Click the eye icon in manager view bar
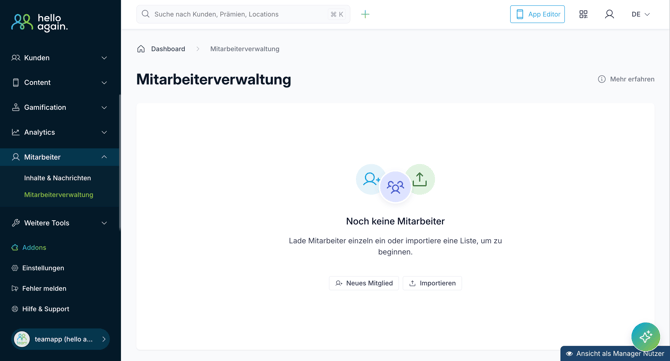 (569, 354)
